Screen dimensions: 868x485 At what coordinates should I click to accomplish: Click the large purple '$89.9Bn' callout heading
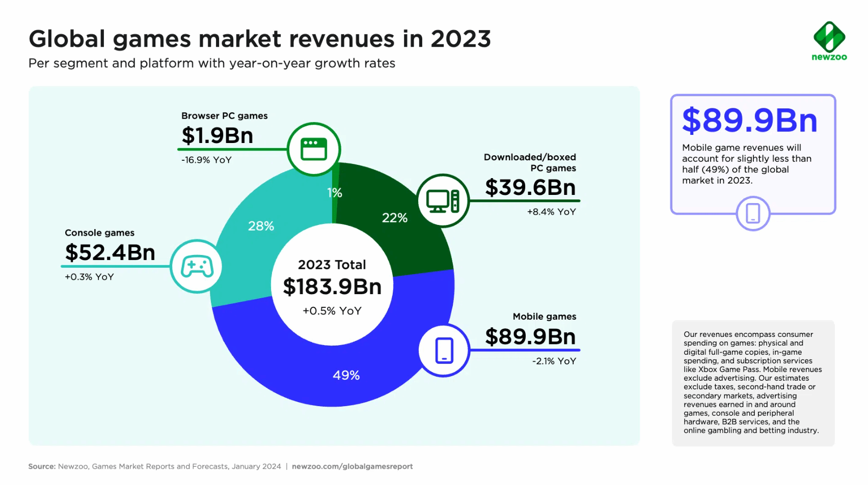(750, 121)
